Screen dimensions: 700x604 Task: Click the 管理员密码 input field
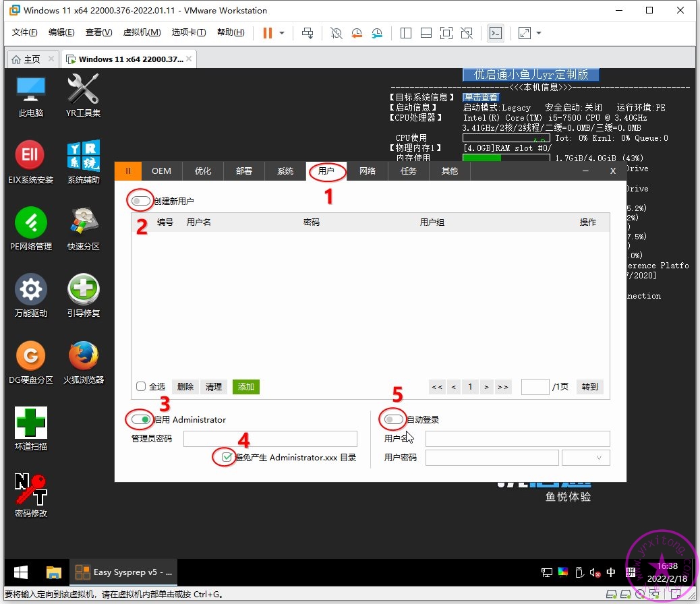[x=270, y=439]
